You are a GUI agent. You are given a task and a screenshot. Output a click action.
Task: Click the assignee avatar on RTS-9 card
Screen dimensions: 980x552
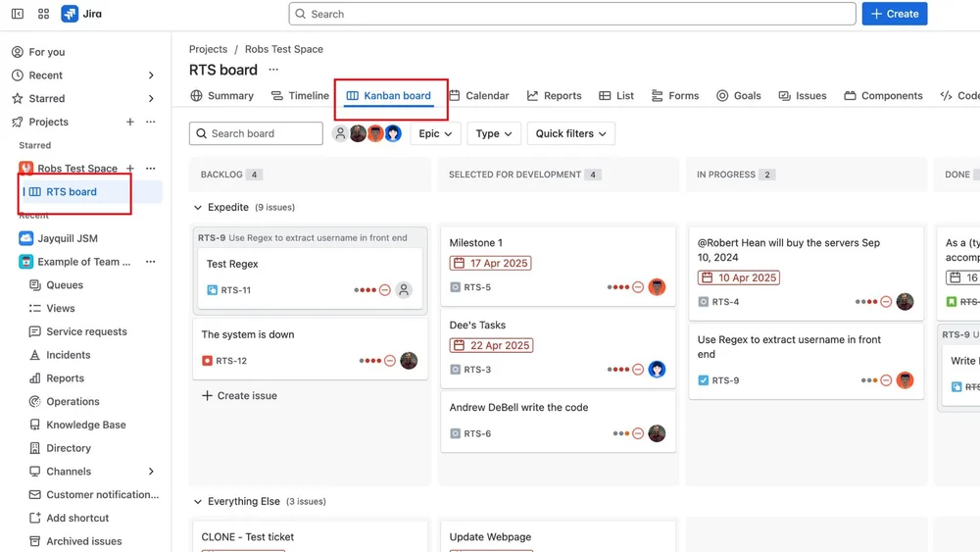(905, 380)
